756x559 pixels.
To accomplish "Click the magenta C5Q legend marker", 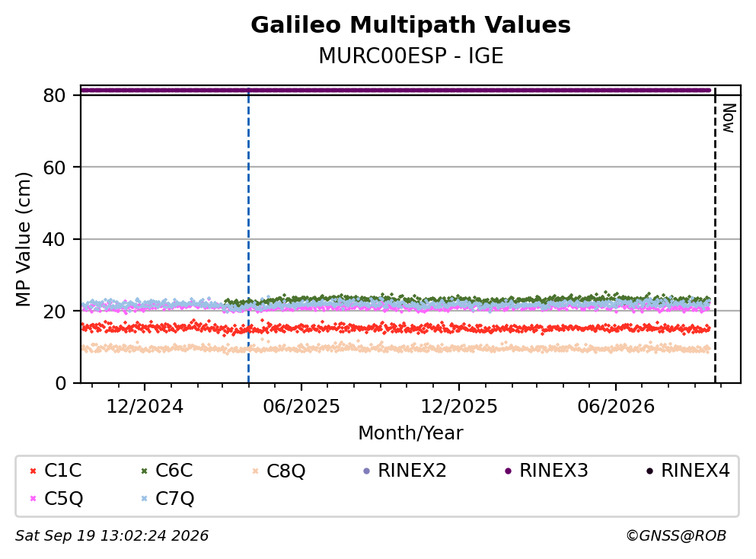I will [x=33, y=498].
